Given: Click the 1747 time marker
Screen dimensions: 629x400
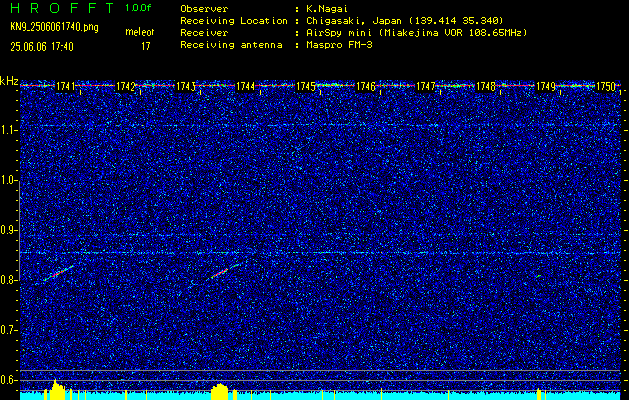Looking at the screenshot, I should click(x=426, y=86).
